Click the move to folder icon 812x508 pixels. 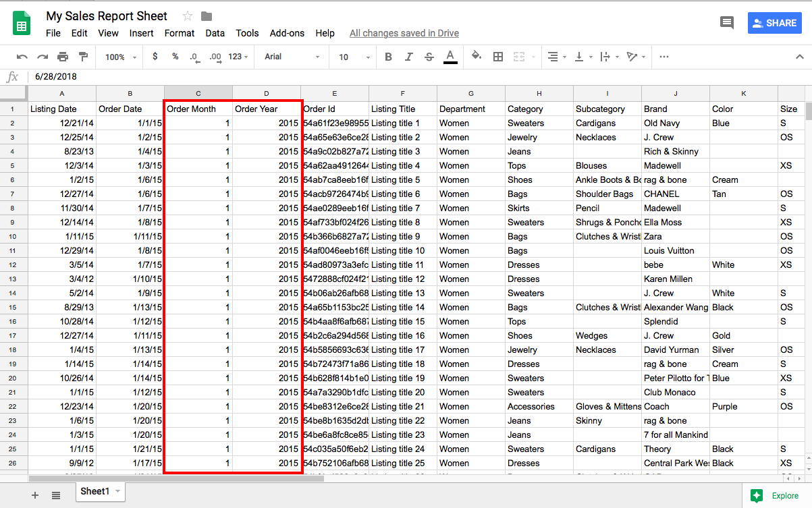click(207, 16)
